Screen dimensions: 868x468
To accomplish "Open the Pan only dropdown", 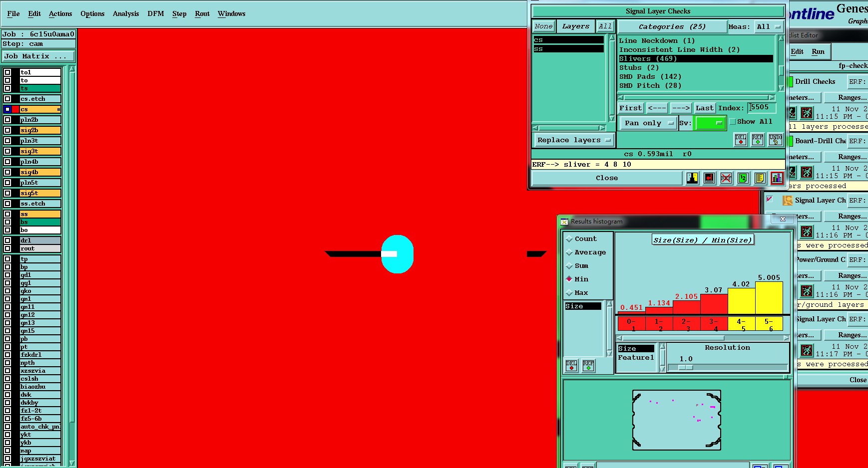I will coord(648,123).
